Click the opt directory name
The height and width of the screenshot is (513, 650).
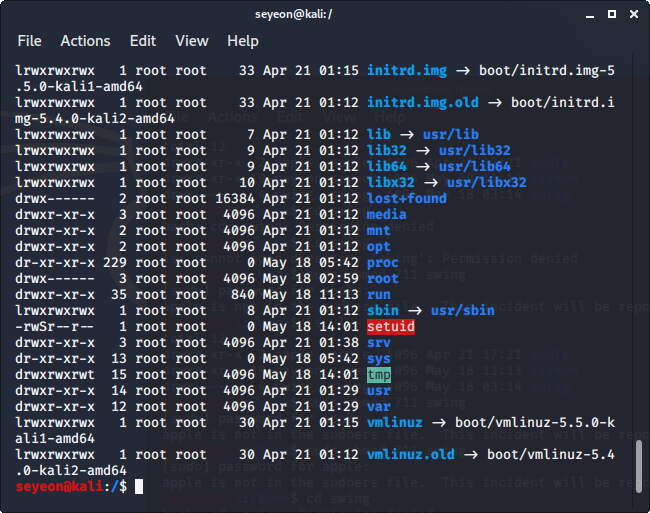[378, 247]
